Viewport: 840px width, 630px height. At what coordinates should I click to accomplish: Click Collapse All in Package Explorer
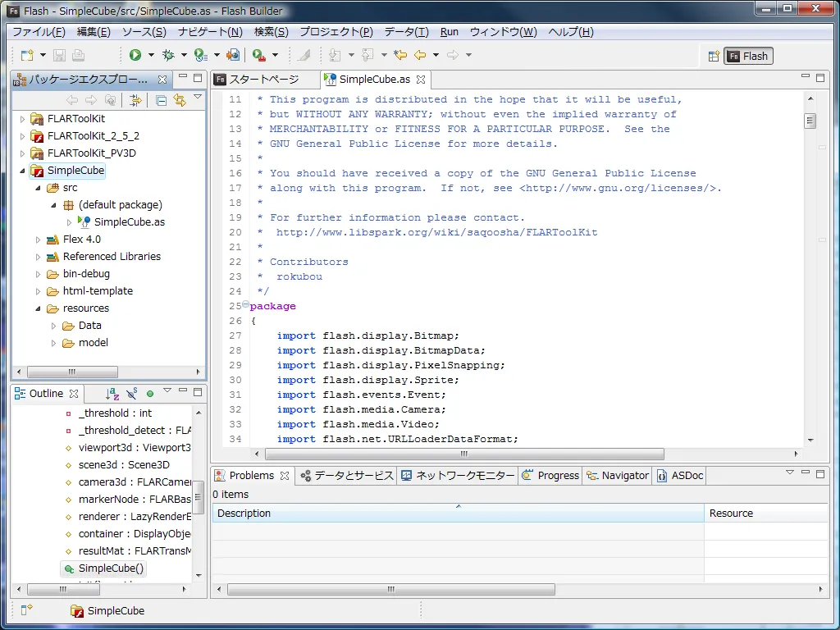click(161, 100)
